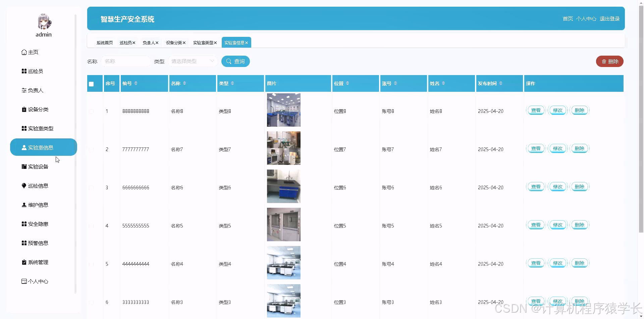Click the 安全隐患 grid icon
The image size is (644, 319).
(24, 224)
